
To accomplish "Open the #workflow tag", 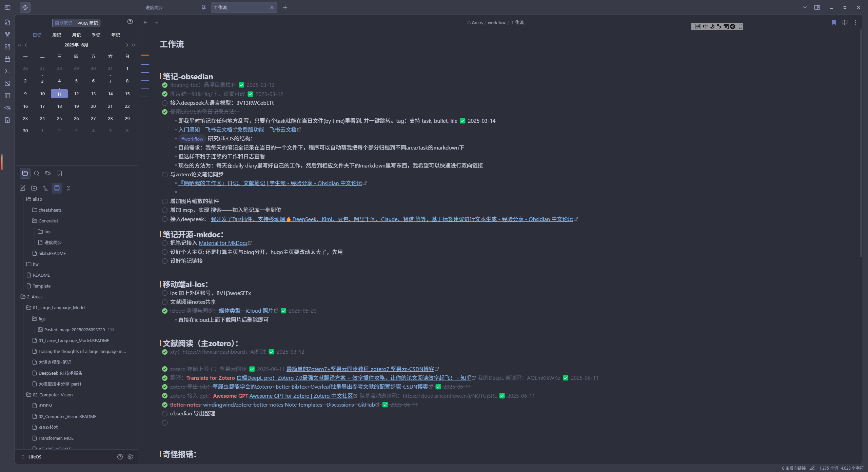I will coord(192,139).
